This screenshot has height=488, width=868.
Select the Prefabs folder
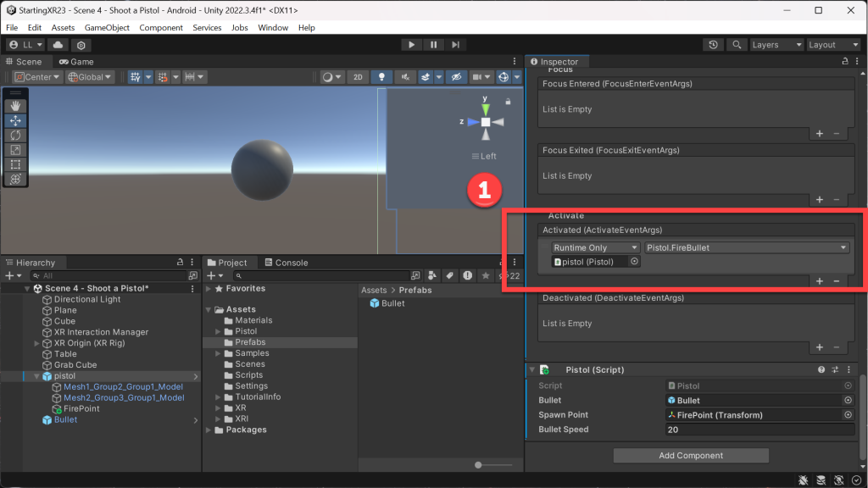pyautogui.click(x=250, y=342)
